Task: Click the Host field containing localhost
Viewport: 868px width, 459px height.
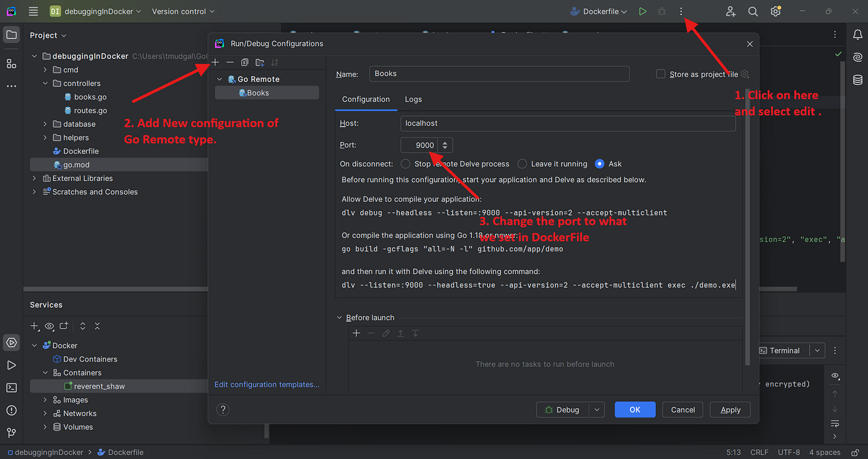Action: 568,123
